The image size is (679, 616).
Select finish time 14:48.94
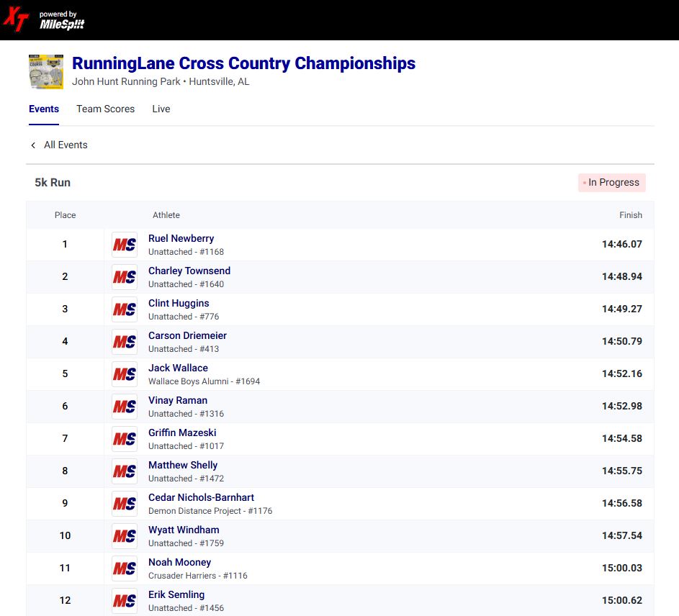coord(622,276)
